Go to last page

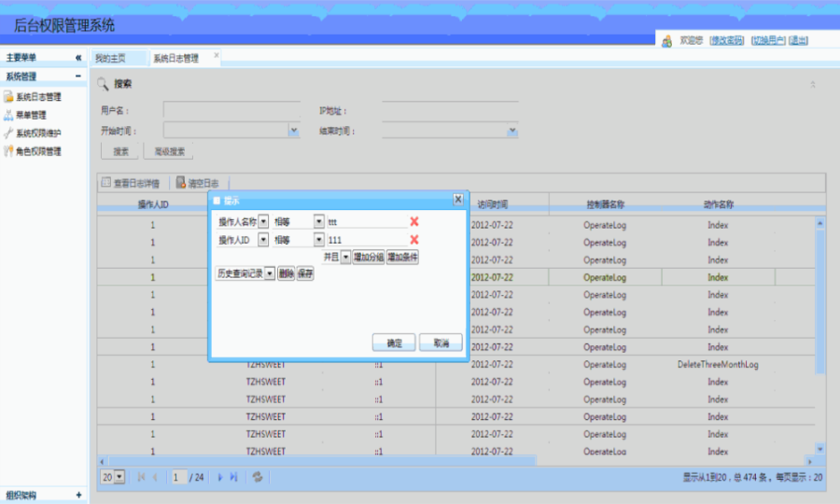point(233,477)
